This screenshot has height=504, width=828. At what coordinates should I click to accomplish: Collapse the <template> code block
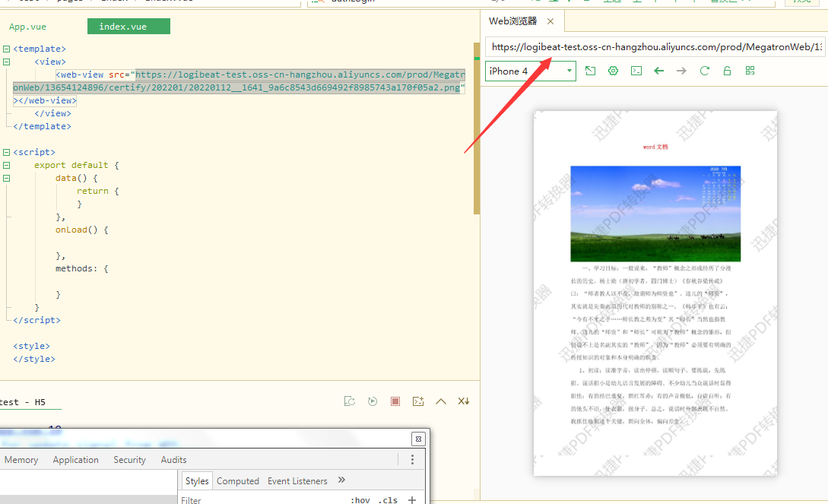click(6, 49)
